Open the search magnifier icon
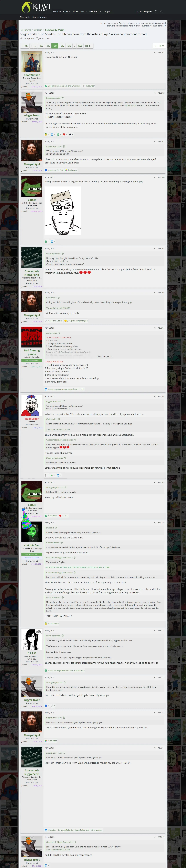The image size is (186, 868). click(x=161, y=11)
